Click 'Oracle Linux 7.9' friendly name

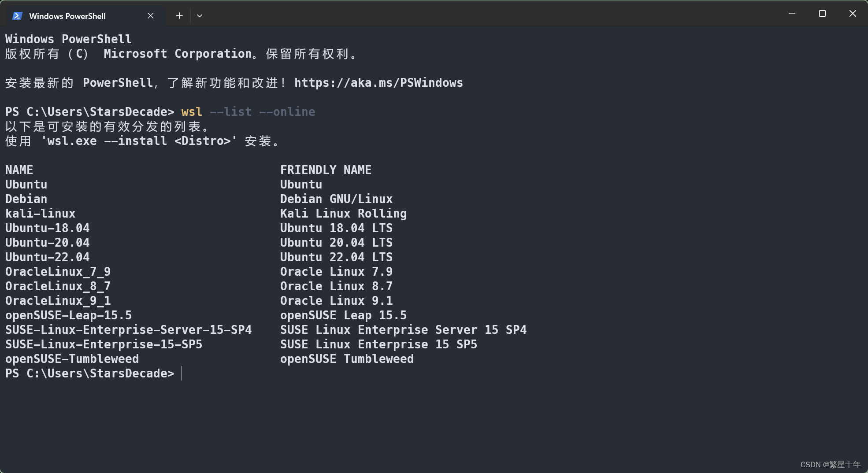click(336, 272)
